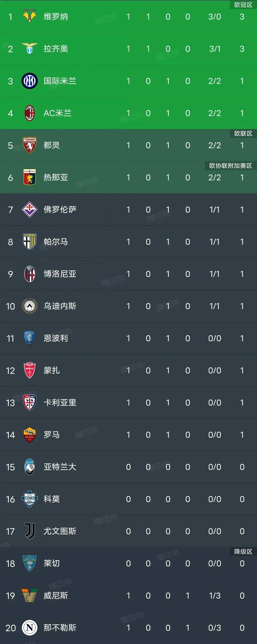Image resolution: width=257 pixels, height=644 pixels.
Task: Tap the AS Roma wolf crest
Action: pos(30,435)
